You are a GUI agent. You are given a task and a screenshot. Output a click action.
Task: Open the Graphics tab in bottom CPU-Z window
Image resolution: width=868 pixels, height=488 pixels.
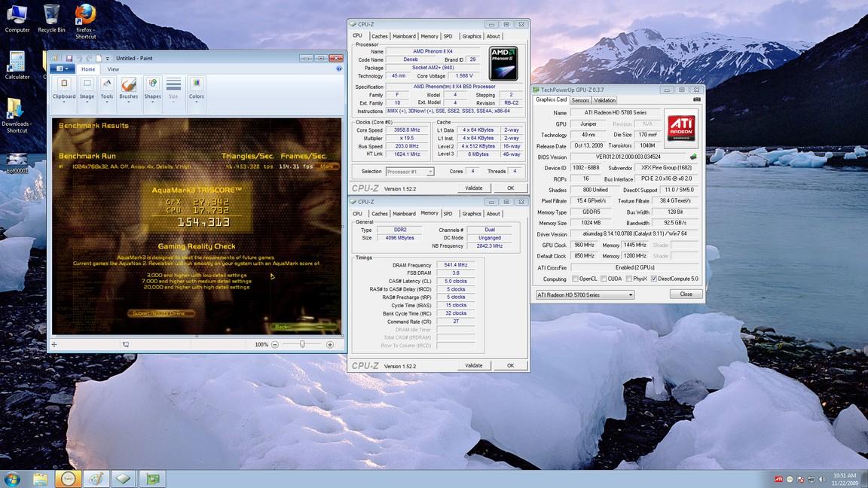[472, 214]
